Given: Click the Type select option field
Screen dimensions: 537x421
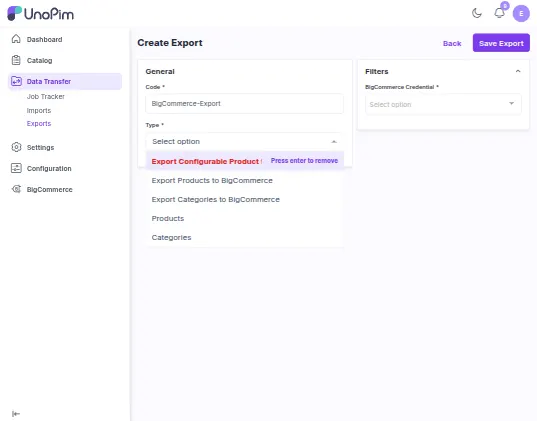Looking at the screenshot, I should pos(244,141).
